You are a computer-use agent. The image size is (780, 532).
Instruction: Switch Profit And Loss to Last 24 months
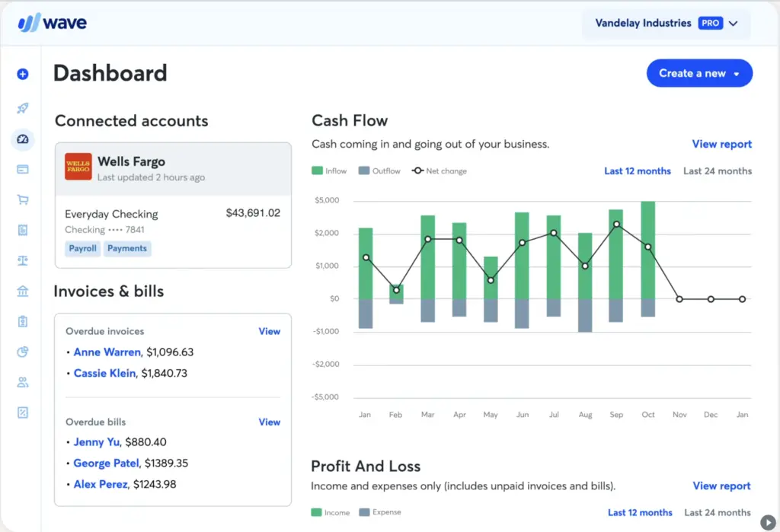click(x=717, y=513)
